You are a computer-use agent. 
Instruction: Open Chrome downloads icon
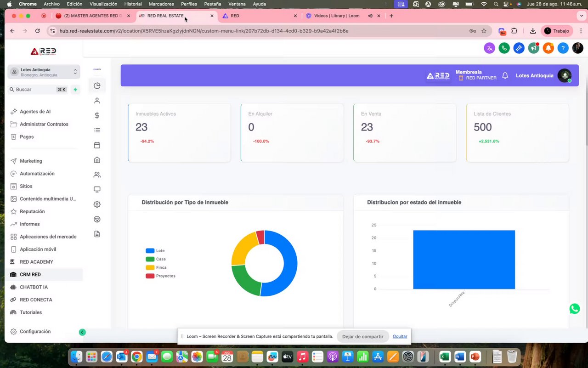click(x=533, y=31)
